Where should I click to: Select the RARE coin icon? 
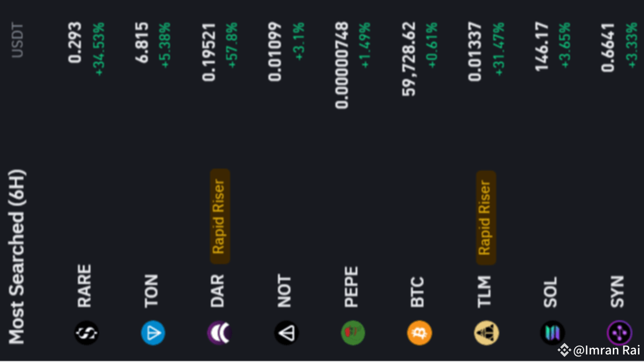click(x=86, y=333)
